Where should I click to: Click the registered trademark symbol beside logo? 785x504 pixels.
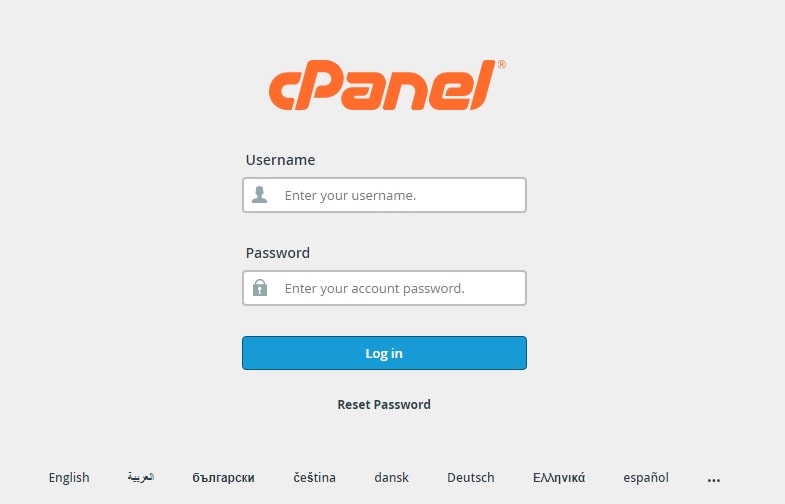coord(501,64)
